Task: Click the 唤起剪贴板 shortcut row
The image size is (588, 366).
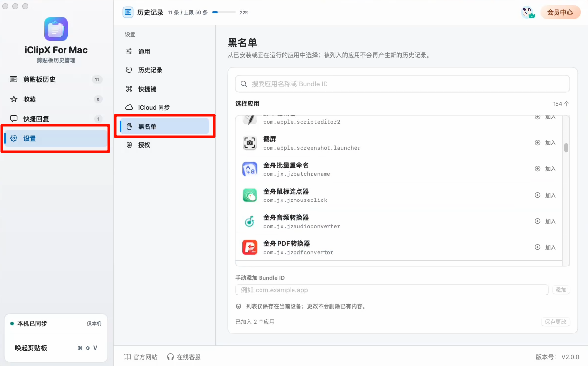Action: coord(56,348)
